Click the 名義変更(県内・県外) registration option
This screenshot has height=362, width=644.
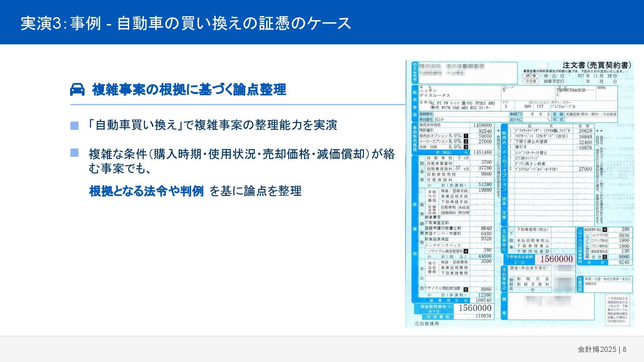tap(583, 114)
